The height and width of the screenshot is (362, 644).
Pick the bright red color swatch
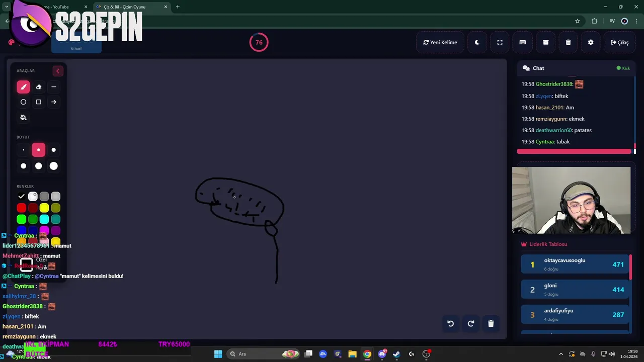tap(21, 208)
